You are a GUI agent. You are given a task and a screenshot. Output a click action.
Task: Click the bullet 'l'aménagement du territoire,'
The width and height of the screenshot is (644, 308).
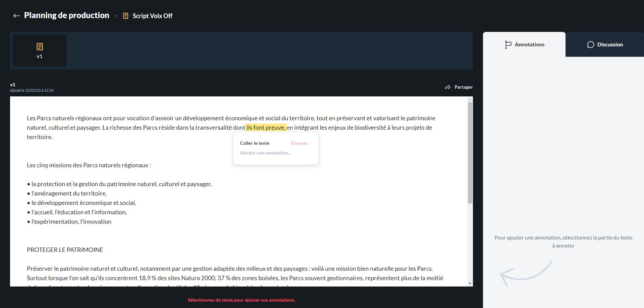pyautogui.click(x=67, y=193)
